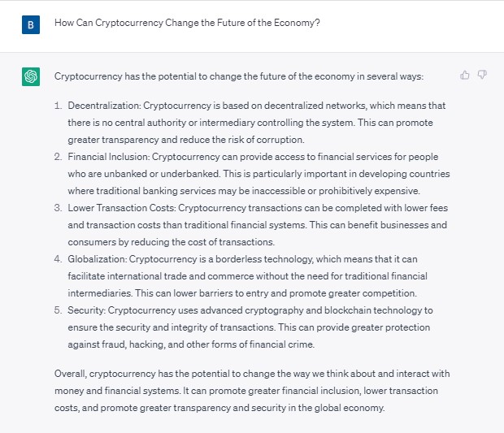This screenshot has height=433, width=504.
Task: Click the 'Security' heading in item 5
Action: coord(86,310)
